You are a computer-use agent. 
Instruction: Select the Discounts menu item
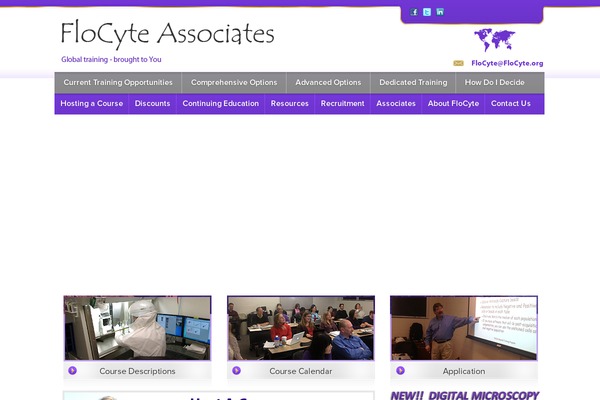tap(152, 104)
